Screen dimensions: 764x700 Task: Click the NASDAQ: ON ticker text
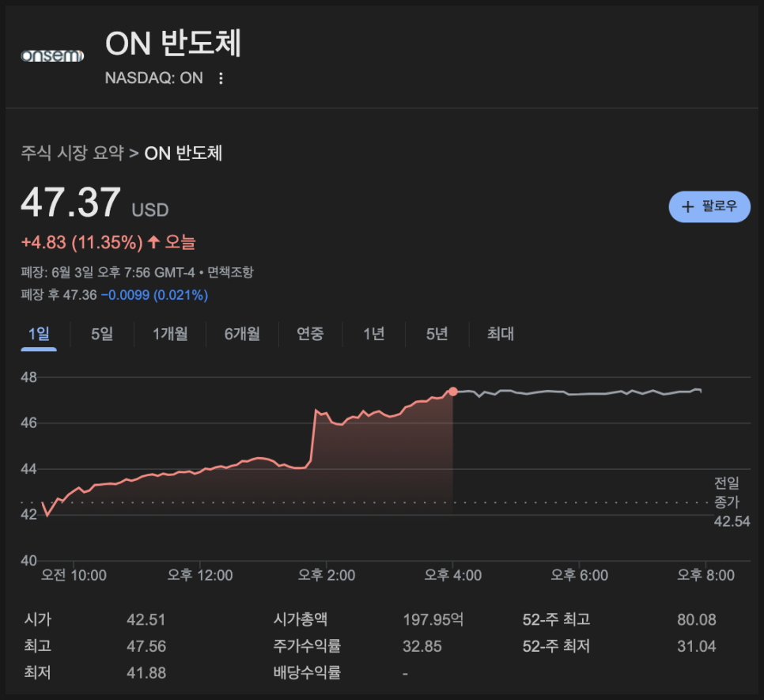(x=154, y=78)
